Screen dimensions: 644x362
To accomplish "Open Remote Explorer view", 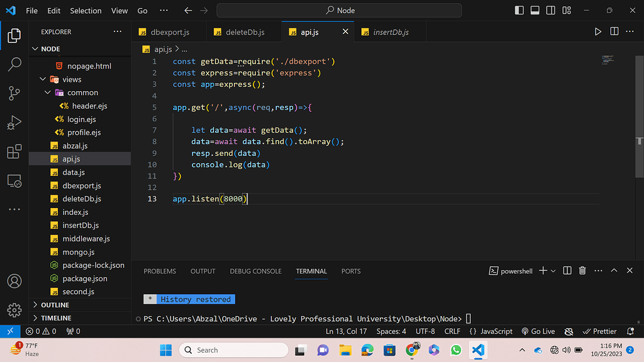I will point(14,181).
